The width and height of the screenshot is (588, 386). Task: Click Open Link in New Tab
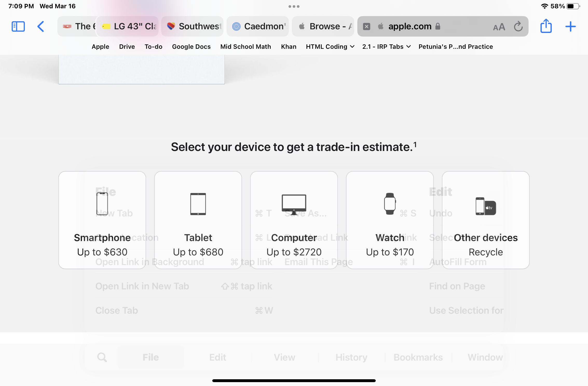coord(142,286)
